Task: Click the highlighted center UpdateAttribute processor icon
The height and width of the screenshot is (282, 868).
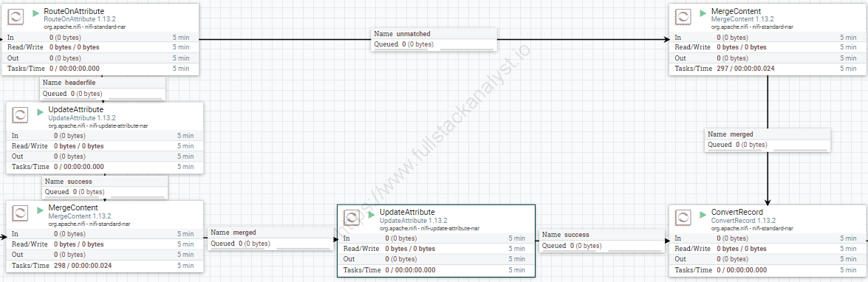Action: (352, 218)
